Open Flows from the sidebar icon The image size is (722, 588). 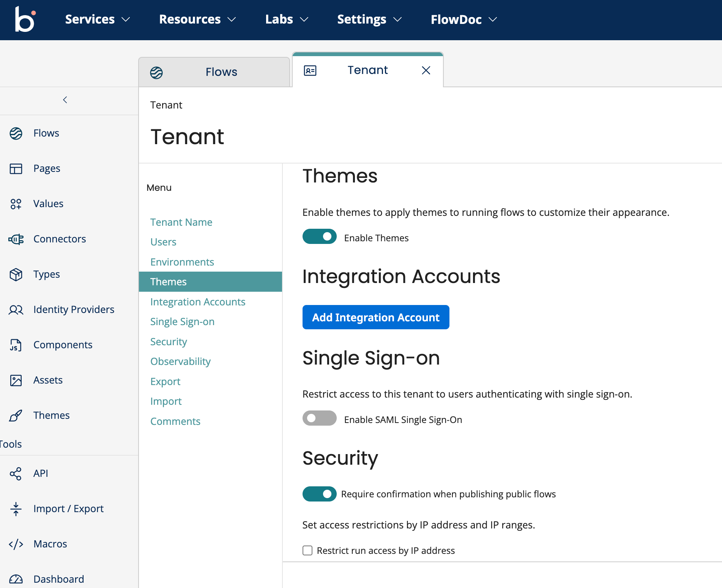[x=16, y=133]
